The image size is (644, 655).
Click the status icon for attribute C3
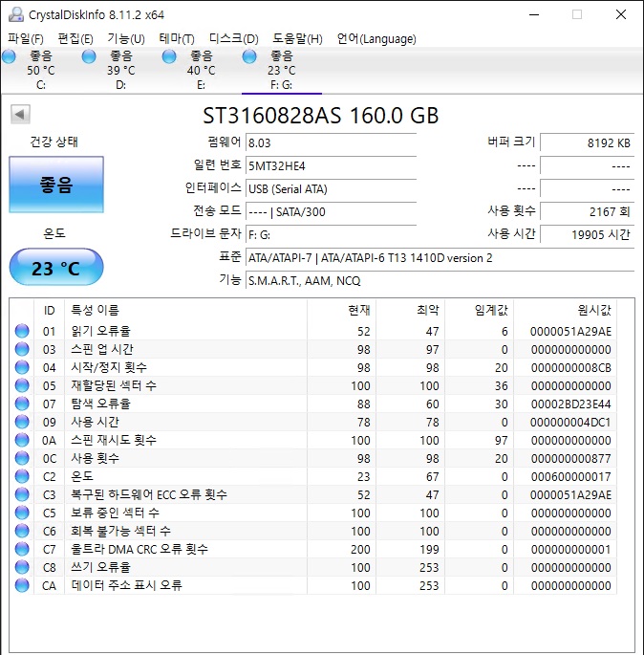coord(22,494)
